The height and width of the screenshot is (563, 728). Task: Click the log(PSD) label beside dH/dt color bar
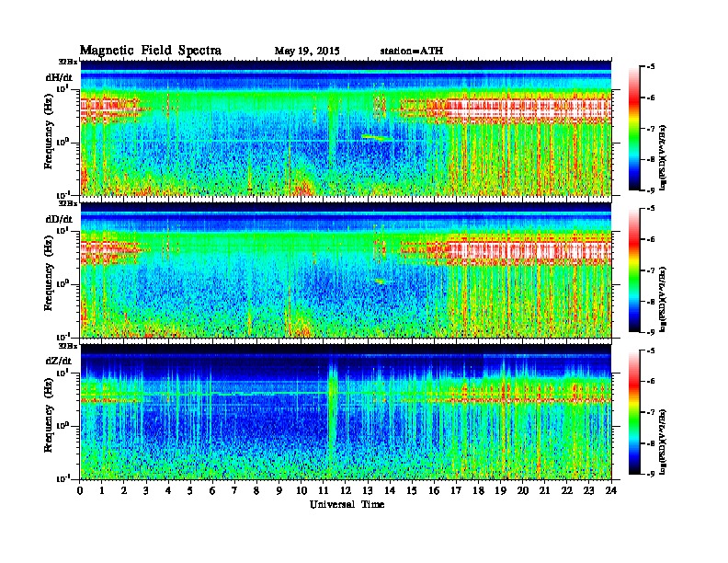click(x=664, y=157)
